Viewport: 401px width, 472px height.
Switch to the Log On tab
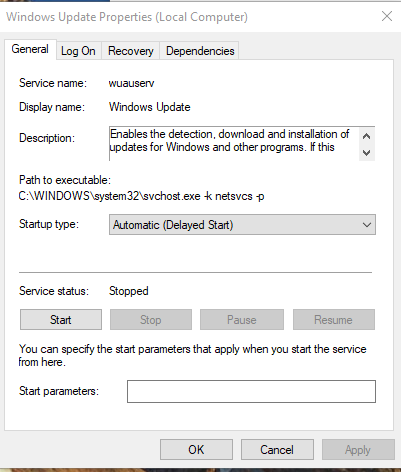[x=78, y=51]
